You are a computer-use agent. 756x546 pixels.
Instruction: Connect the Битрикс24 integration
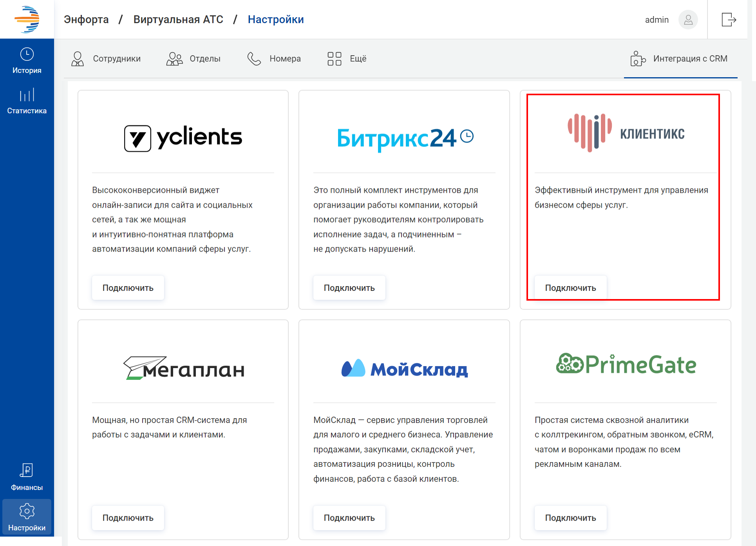(x=349, y=288)
